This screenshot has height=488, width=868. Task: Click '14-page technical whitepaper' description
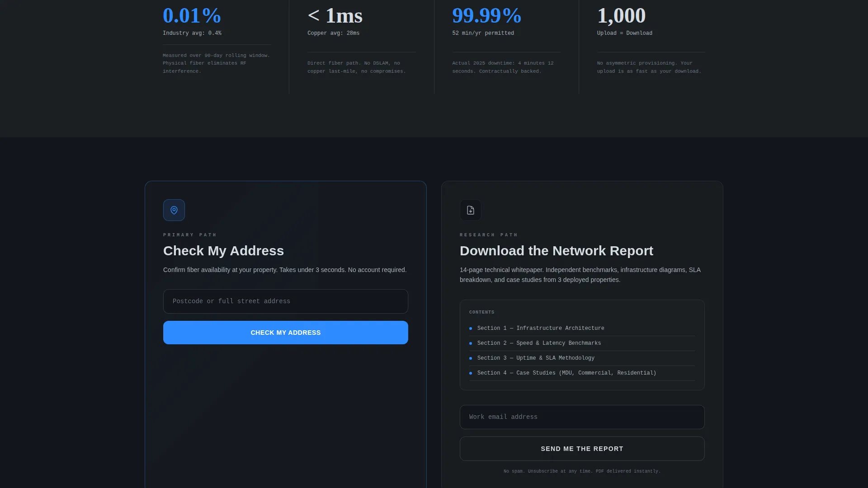tap(580, 275)
